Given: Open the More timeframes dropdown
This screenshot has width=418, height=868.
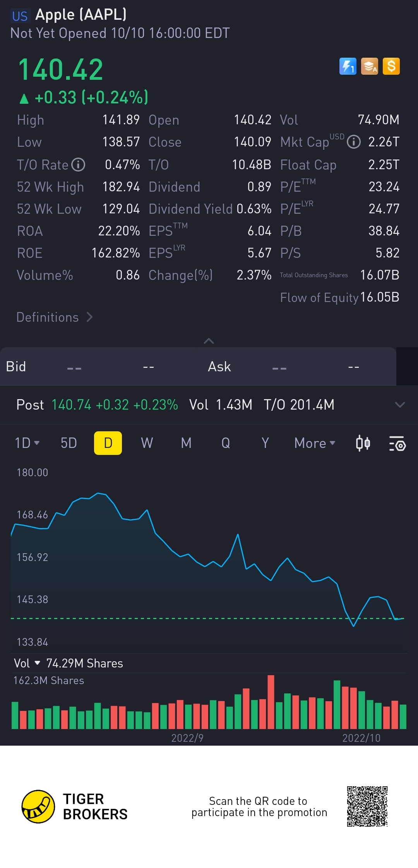Looking at the screenshot, I should click(x=315, y=443).
